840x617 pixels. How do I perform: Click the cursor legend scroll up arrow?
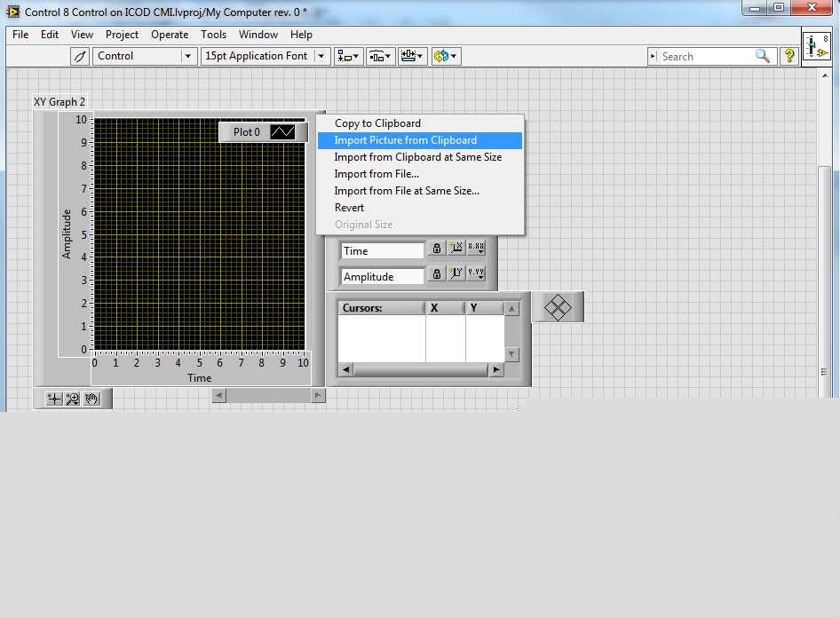512,309
